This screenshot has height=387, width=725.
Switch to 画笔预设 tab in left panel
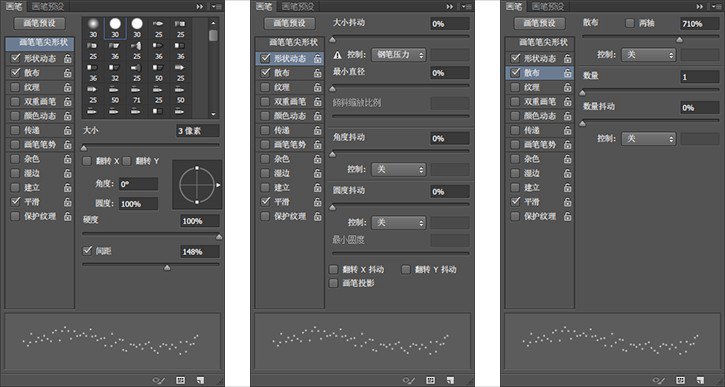(x=49, y=6)
